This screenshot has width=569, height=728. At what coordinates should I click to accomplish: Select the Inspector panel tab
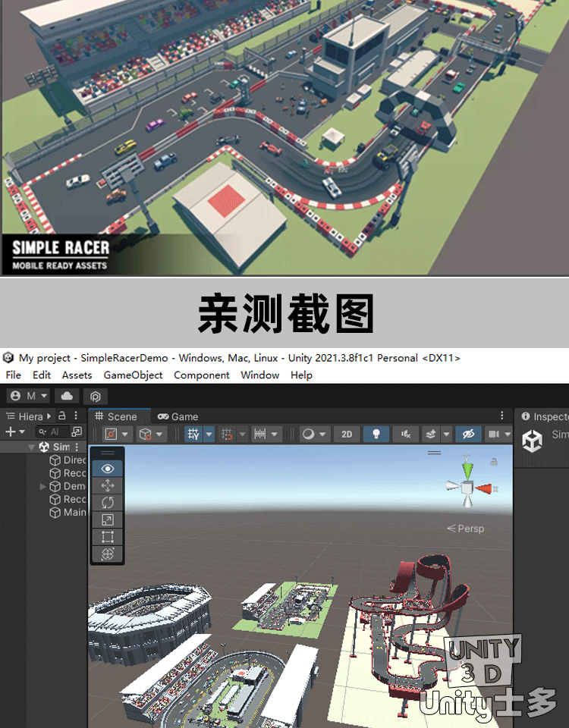pyautogui.click(x=543, y=416)
